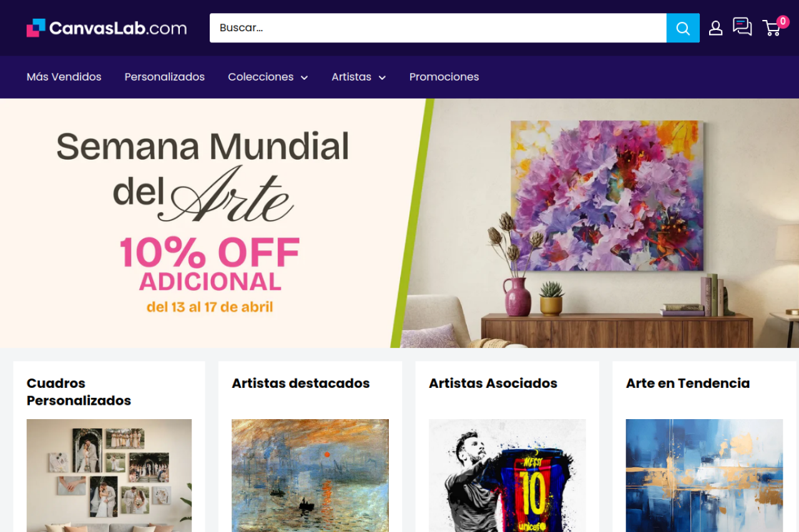Open the Arte en Tendencia heading link
Image resolution: width=799 pixels, height=532 pixels.
(x=688, y=383)
